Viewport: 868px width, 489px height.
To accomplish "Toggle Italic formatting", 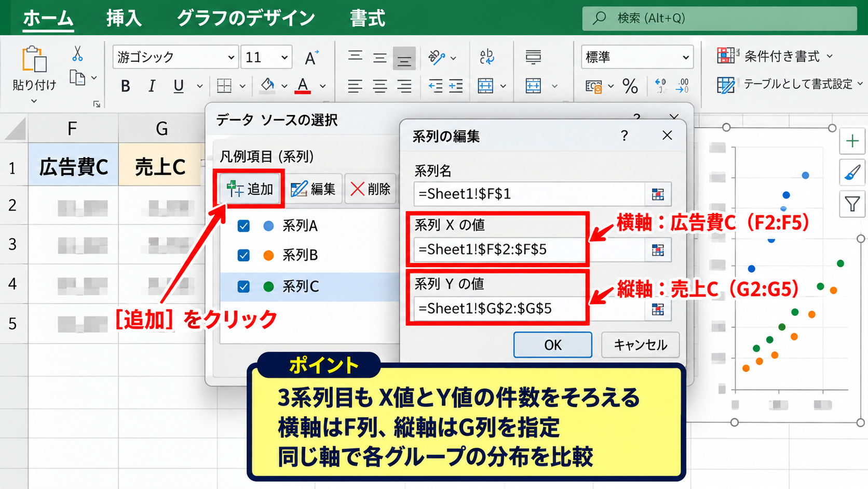I will pyautogui.click(x=152, y=86).
